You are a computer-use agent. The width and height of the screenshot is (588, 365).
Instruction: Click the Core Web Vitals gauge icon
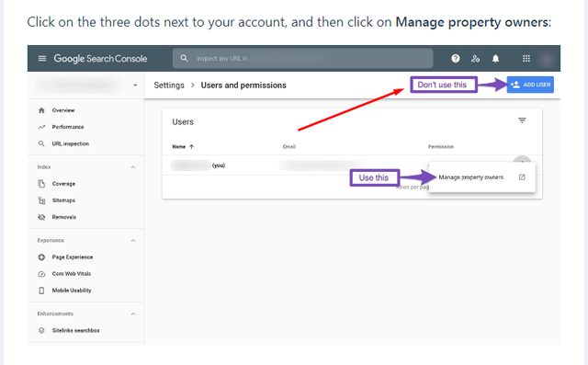pyautogui.click(x=41, y=274)
